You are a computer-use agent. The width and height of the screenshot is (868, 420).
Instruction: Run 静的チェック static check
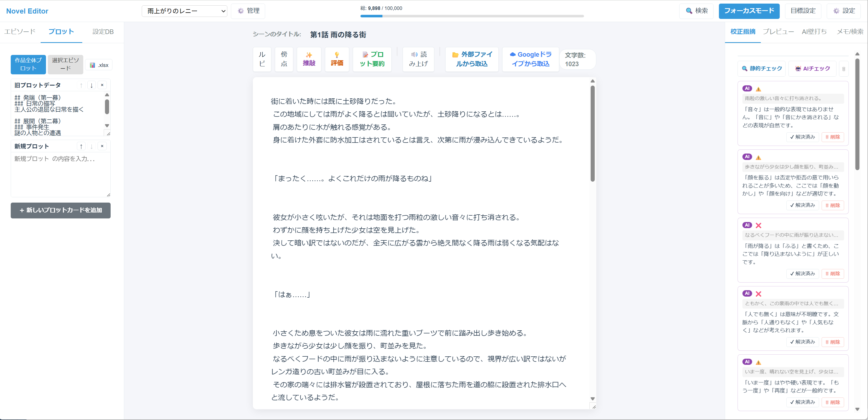[x=761, y=68]
